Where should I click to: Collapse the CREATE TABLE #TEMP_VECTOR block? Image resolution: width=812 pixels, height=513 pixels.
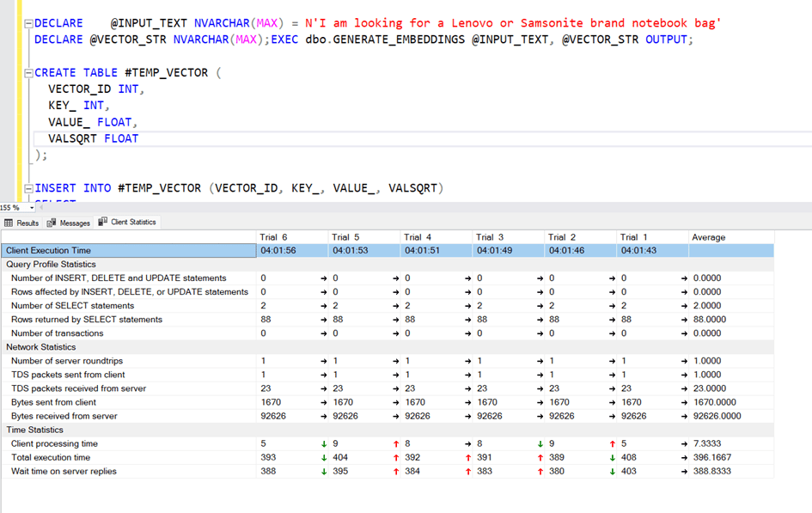point(28,73)
